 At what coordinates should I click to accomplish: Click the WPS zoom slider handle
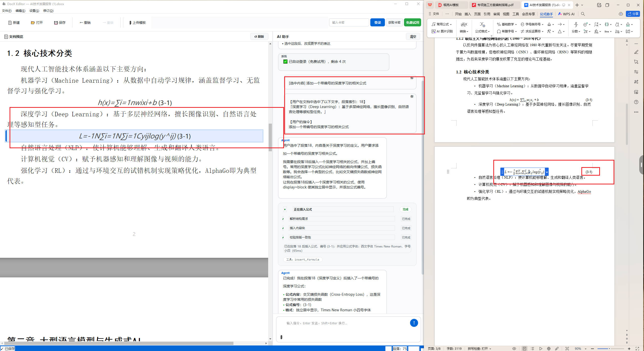pyautogui.click(x=609, y=348)
